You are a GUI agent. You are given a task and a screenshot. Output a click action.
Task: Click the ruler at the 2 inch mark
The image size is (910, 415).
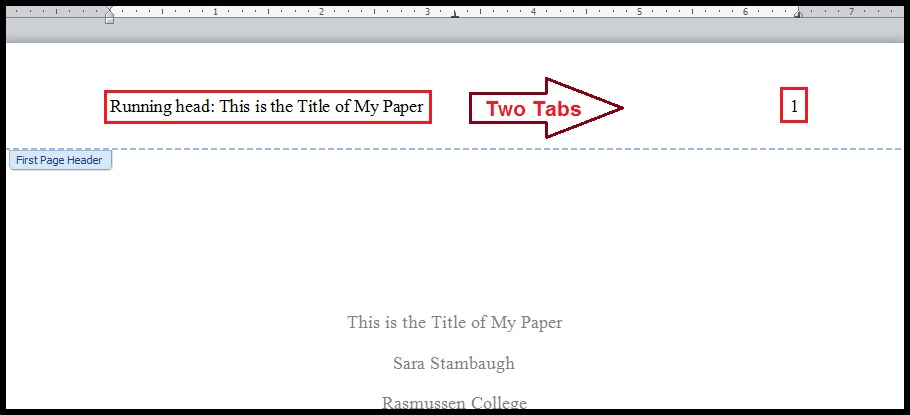[x=321, y=12]
